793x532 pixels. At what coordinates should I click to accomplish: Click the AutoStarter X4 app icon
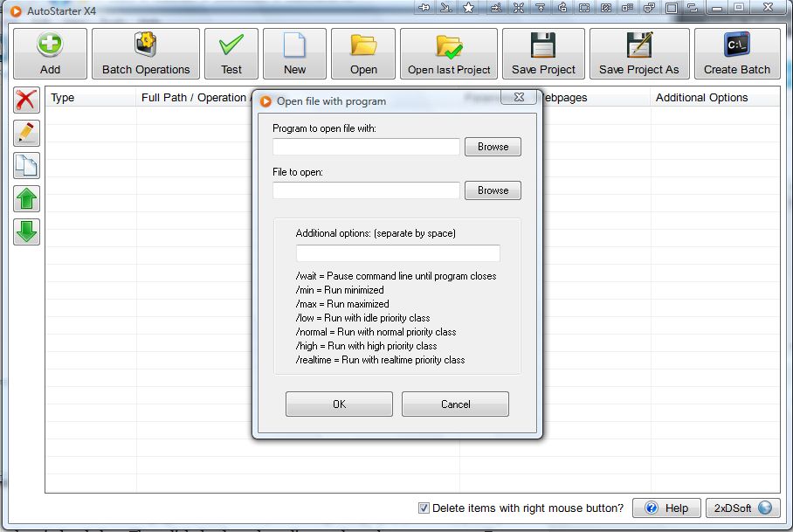click(x=16, y=10)
